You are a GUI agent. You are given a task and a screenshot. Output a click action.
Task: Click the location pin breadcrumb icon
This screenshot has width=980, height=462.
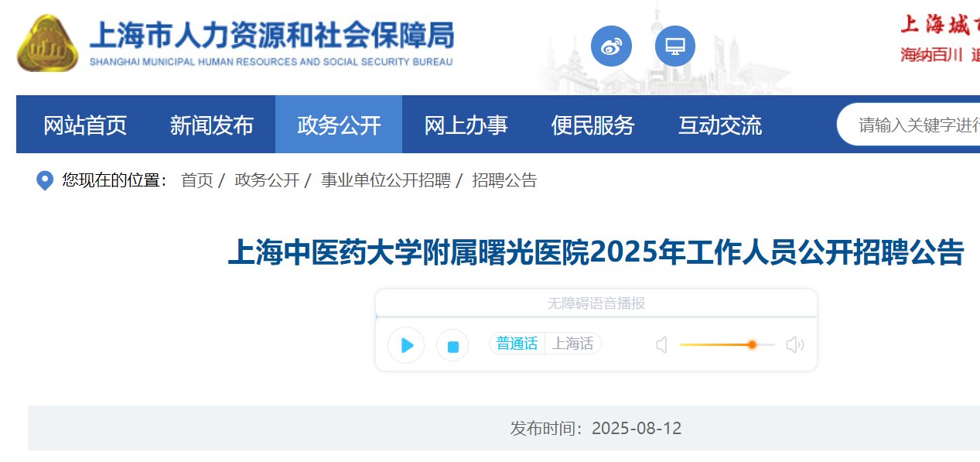pos(45,181)
